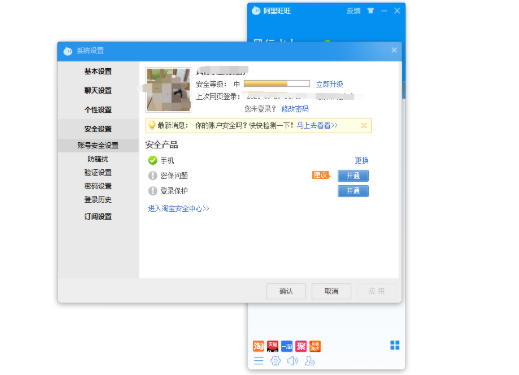Click the 马上去看看>> link in news bar
Image resolution: width=519 pixels, height=375 pixels.
[x=317, y=125]
